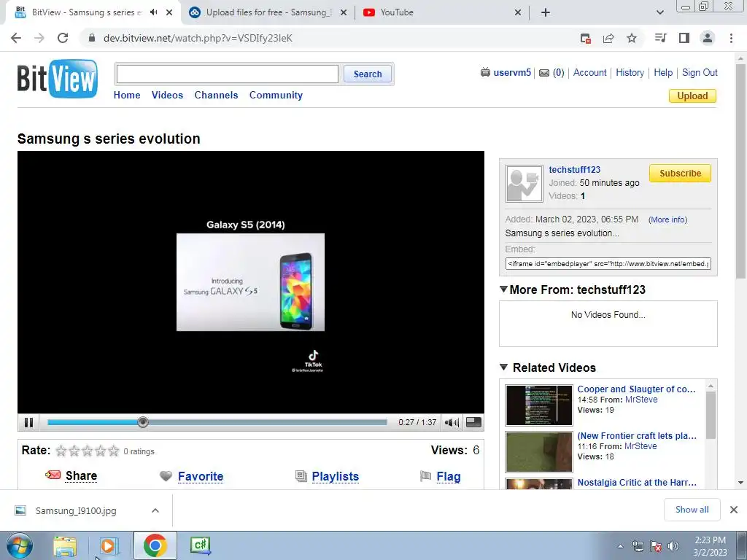Subscribe to techstuff123

pyautogui.click(x=680, y=174)
